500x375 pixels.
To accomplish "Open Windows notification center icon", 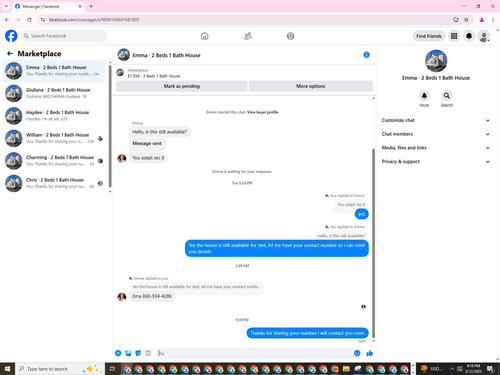I will click(490, 369).
